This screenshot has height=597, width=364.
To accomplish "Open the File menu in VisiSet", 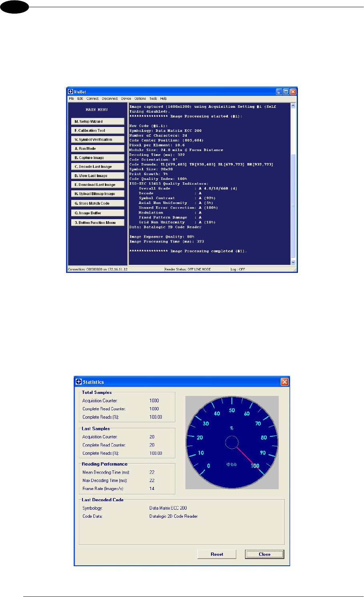I will point(71,99).
